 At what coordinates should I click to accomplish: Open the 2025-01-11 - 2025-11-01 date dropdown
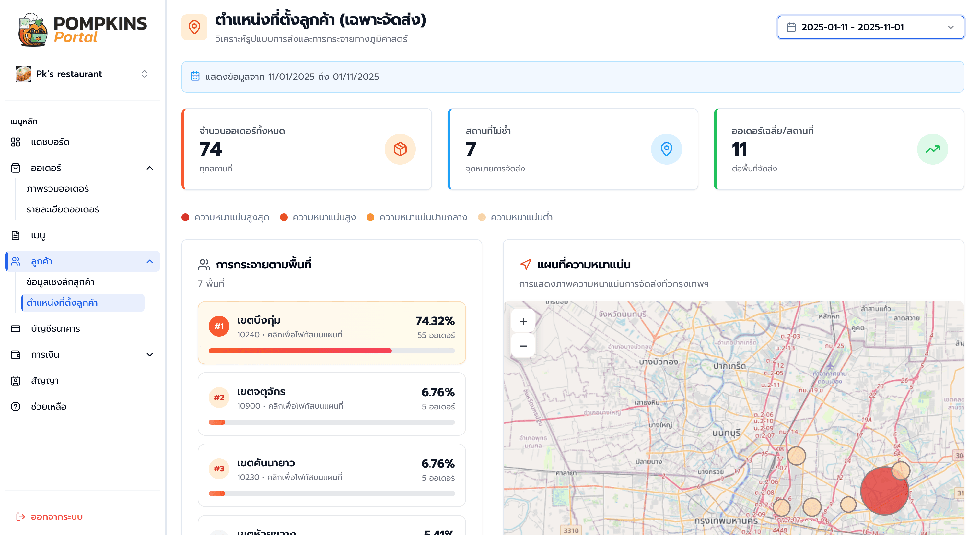870,27
